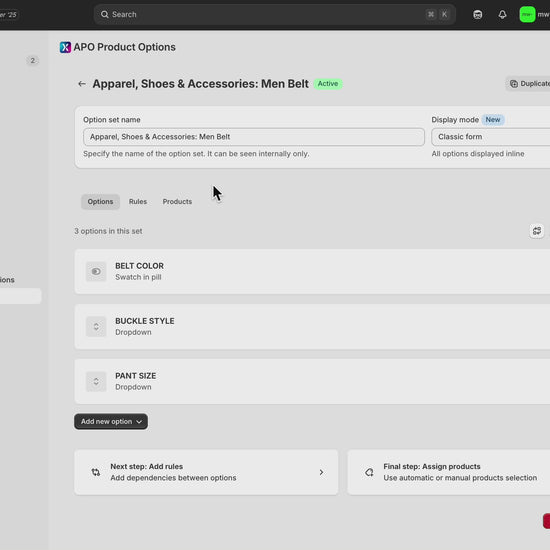The width and height of the screenshot is (550, 550).
Task: Switch to the Rules tab
Action: coord(138,202)
